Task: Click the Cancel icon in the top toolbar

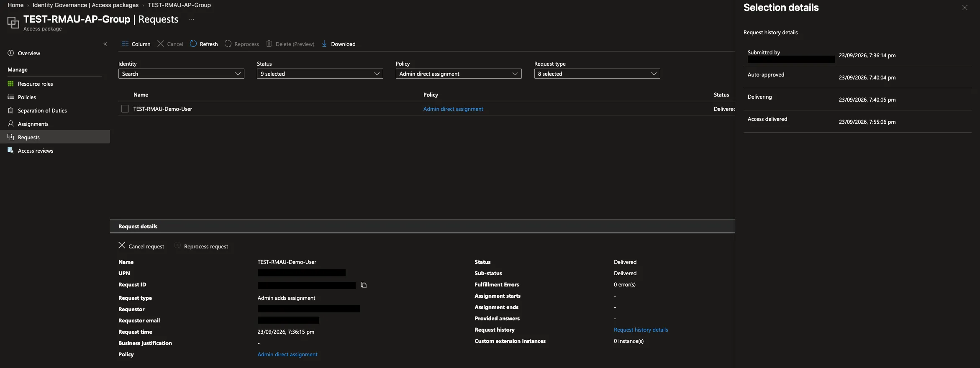Action: [x=161, y=44]
